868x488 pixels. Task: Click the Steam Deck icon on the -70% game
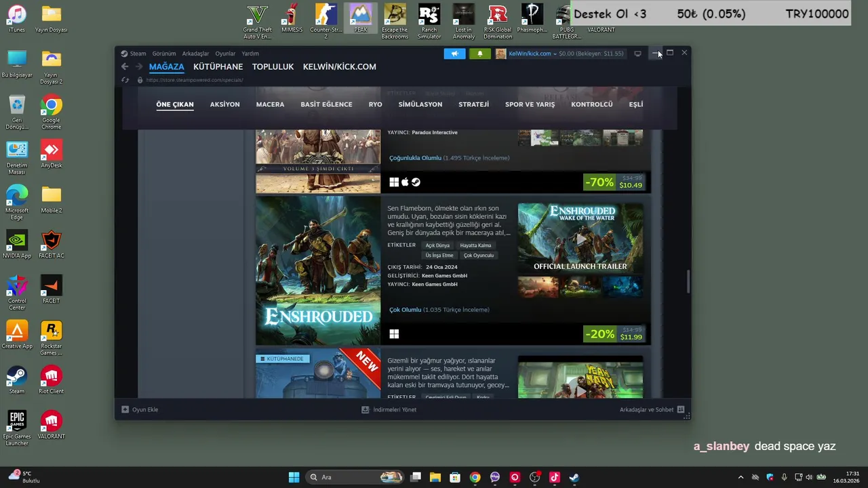(416, 182)
